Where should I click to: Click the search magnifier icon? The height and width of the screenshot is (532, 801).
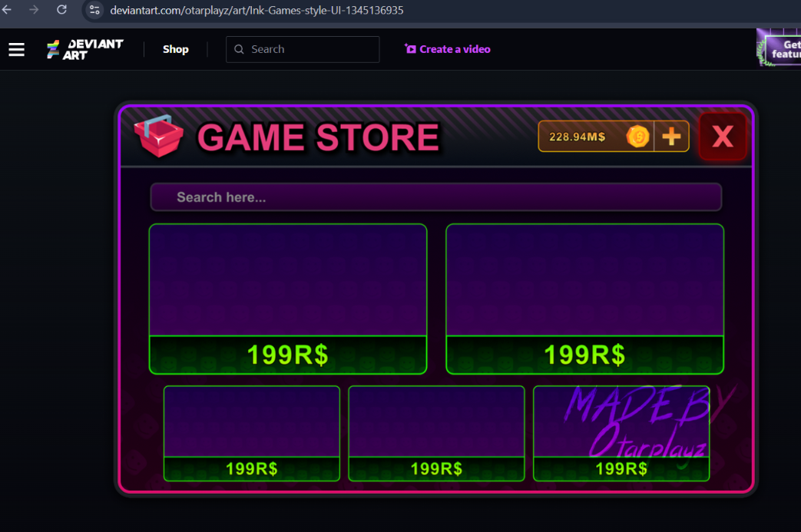[x=239, y=50]
